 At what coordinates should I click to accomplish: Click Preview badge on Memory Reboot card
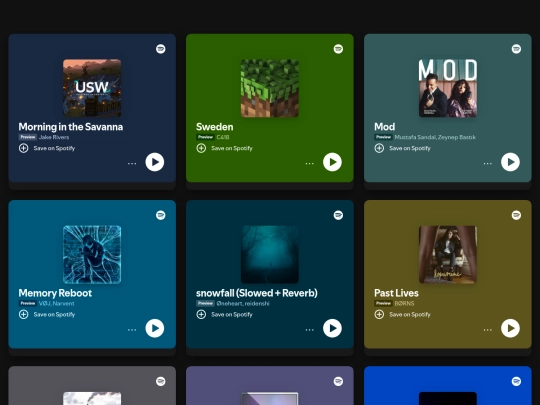28,303
